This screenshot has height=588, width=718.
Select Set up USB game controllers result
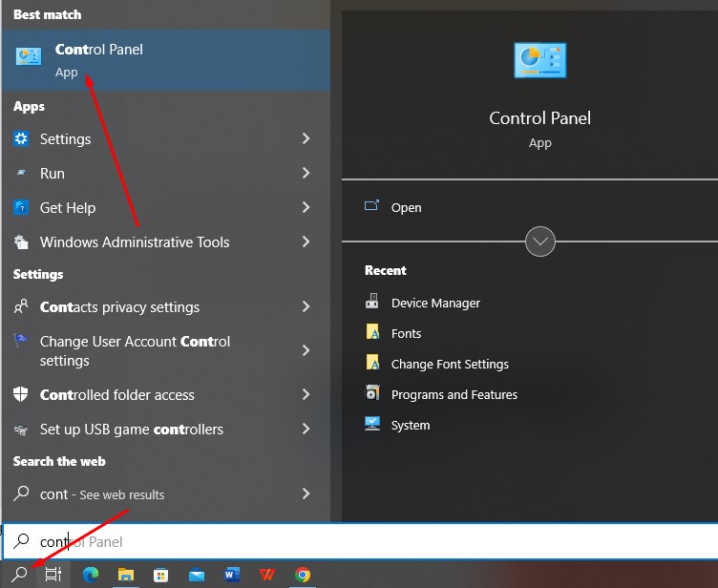(166, 429)
